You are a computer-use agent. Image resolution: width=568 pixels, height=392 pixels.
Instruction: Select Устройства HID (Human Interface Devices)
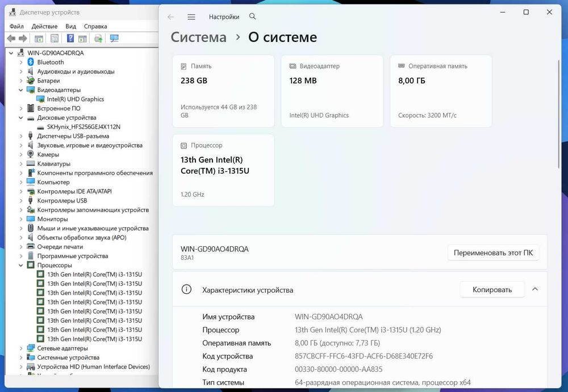(94, 366)
